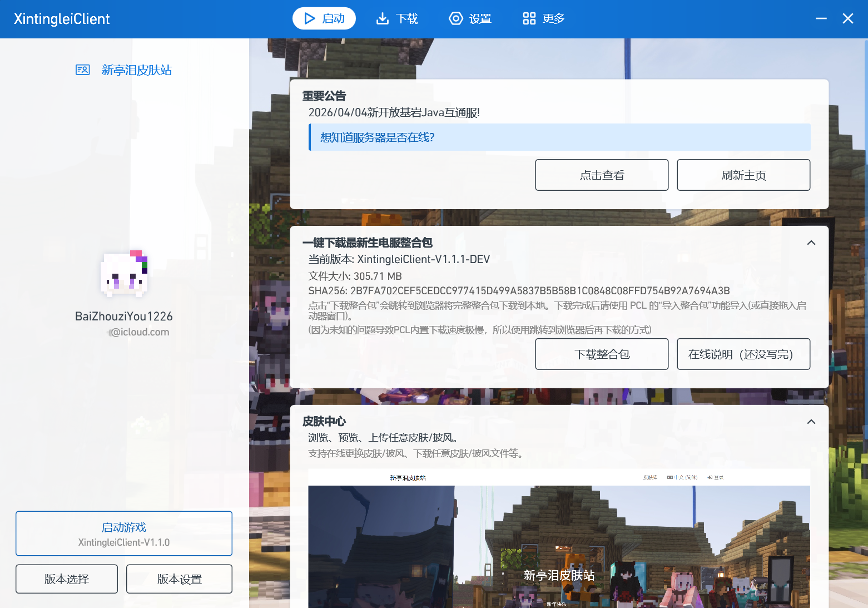Click the 新亭泪皮肤站 website preview thumbnail
This screenshot has height=608, width=868.
click(x=559, y=538)
